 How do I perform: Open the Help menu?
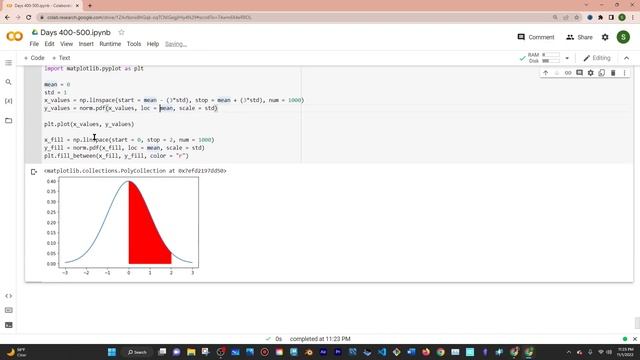click(x=153, y=44)
